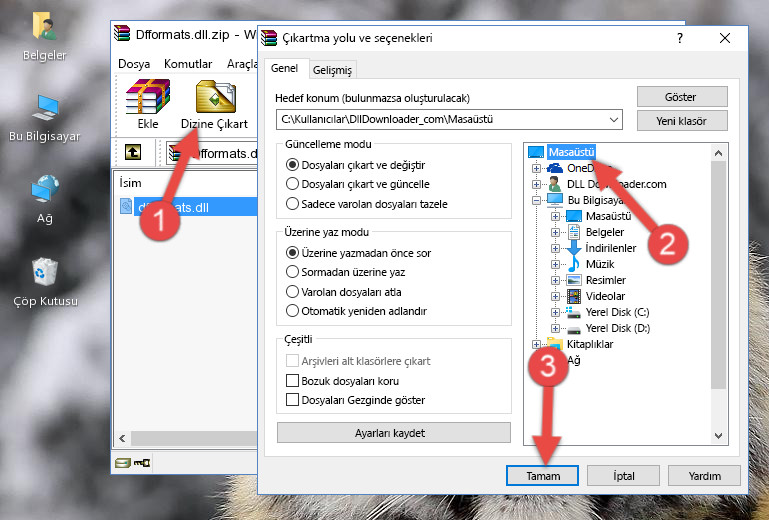Click the İsim column header in WinRAR
Image resolution: width=769 pixels, height=520 pixels.
click(130, 183)
